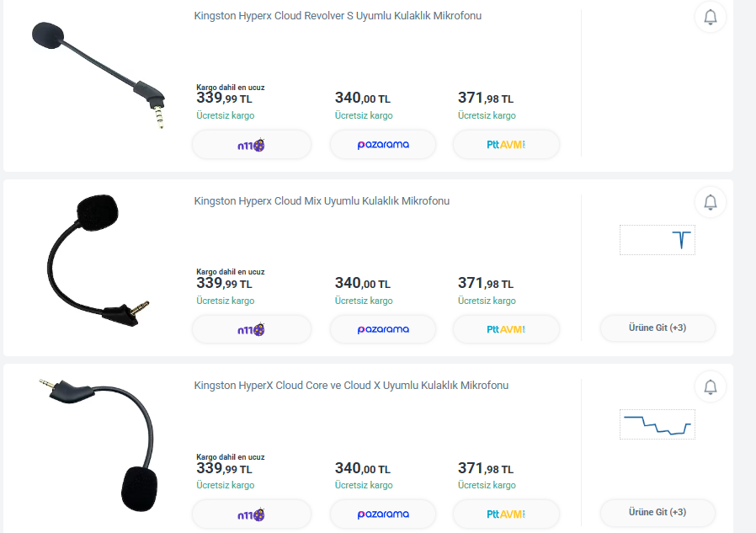756x533 pixels.
Task: Open PttAVM store offer for Cloud Mix microphone
Action: click(506, 329)
